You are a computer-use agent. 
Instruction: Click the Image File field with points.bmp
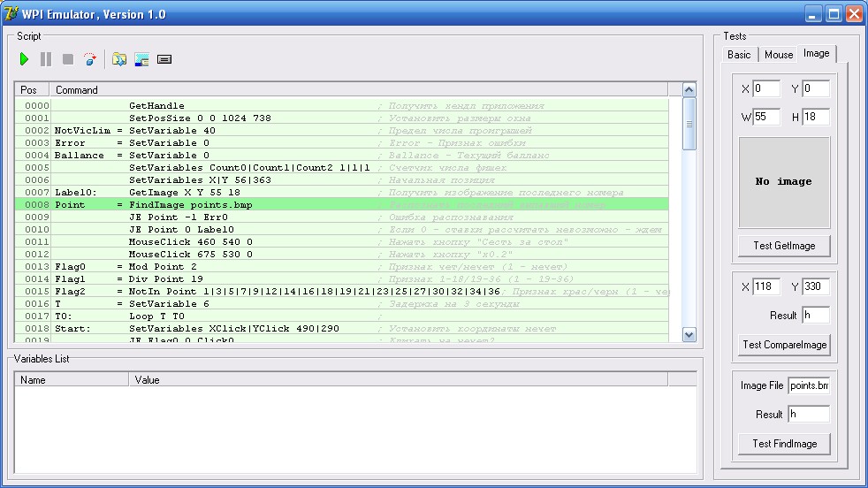coord(809,385)
